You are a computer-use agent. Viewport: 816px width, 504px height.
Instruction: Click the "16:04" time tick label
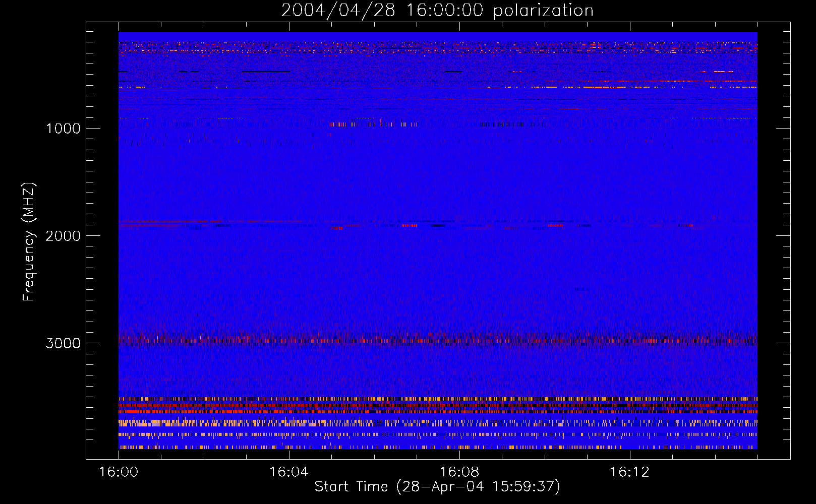click(x=288, y=472)
